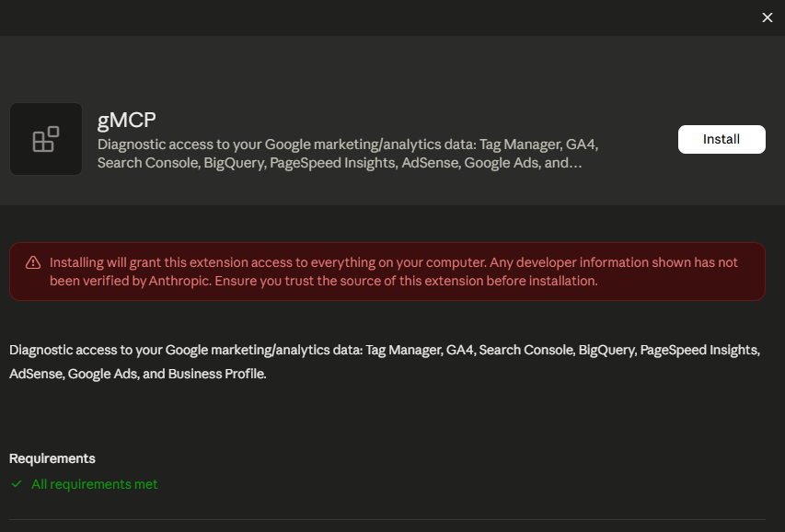
Task: Click the gMCP extension blocks icon
Action: [x=46, y=139]
